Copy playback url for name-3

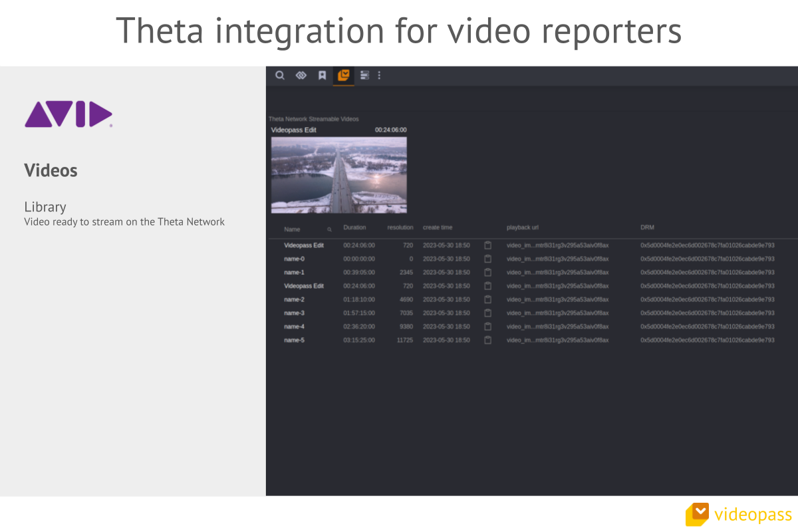(x=487, y=313)
